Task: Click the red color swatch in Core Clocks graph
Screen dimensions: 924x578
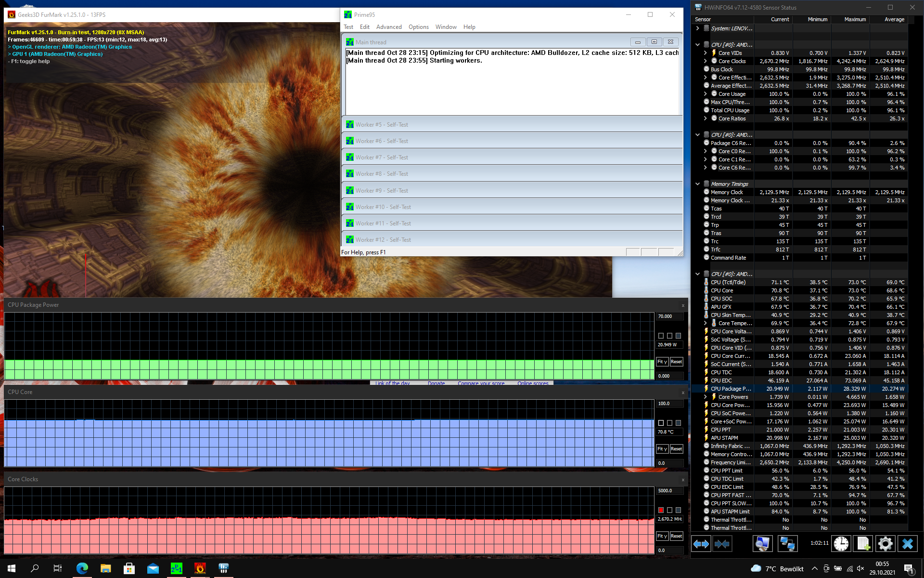Action: tap(661, 510)
